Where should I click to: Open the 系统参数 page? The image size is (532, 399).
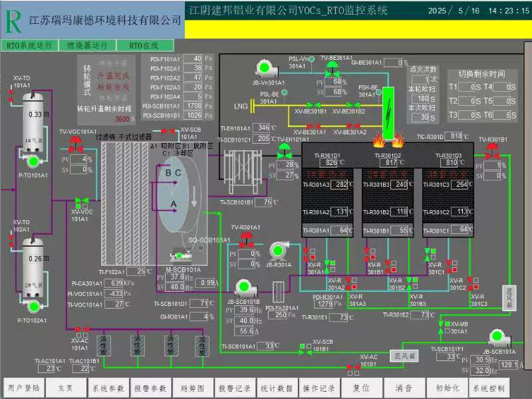(x=108, y=388)
